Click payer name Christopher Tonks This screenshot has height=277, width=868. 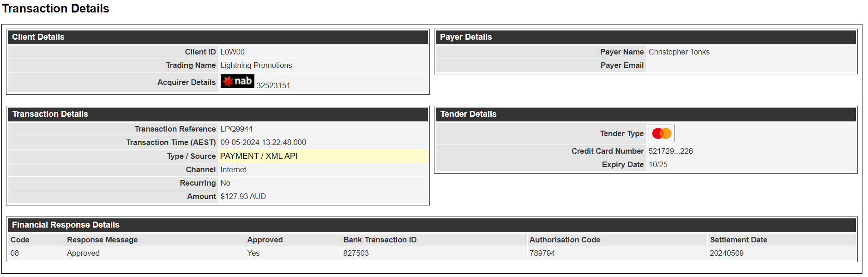click(679, 52)
